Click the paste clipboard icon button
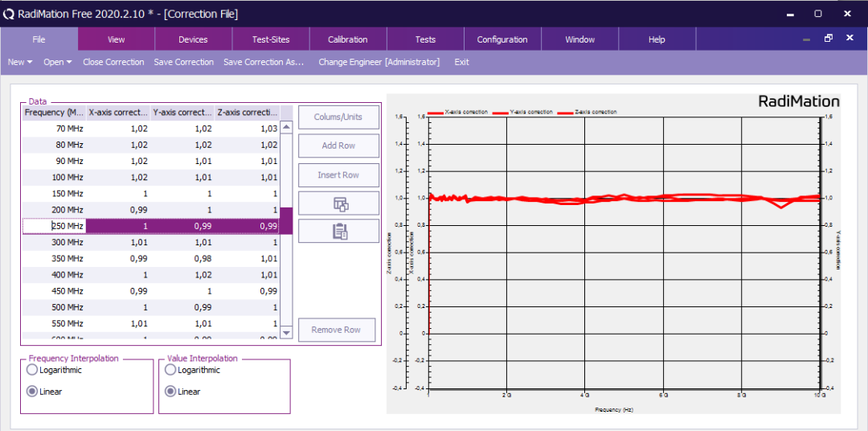Screen dimensions: 868x431 339,231
